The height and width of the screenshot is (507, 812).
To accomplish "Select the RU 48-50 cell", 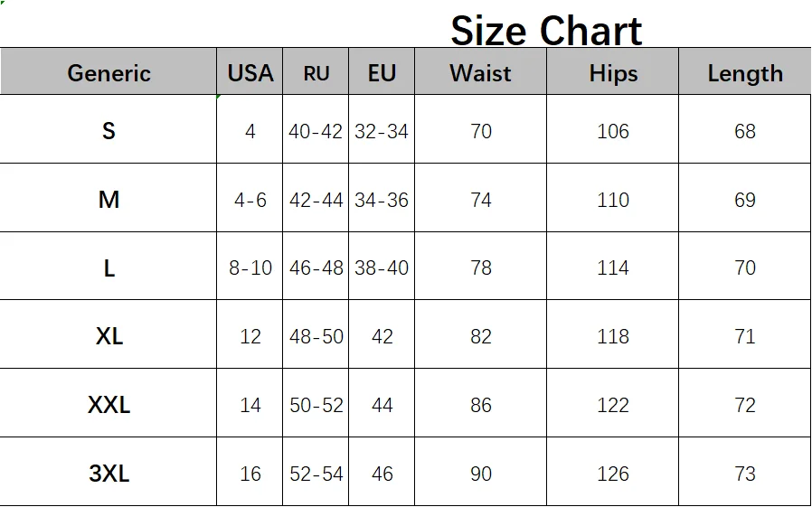I will point(316,334).
